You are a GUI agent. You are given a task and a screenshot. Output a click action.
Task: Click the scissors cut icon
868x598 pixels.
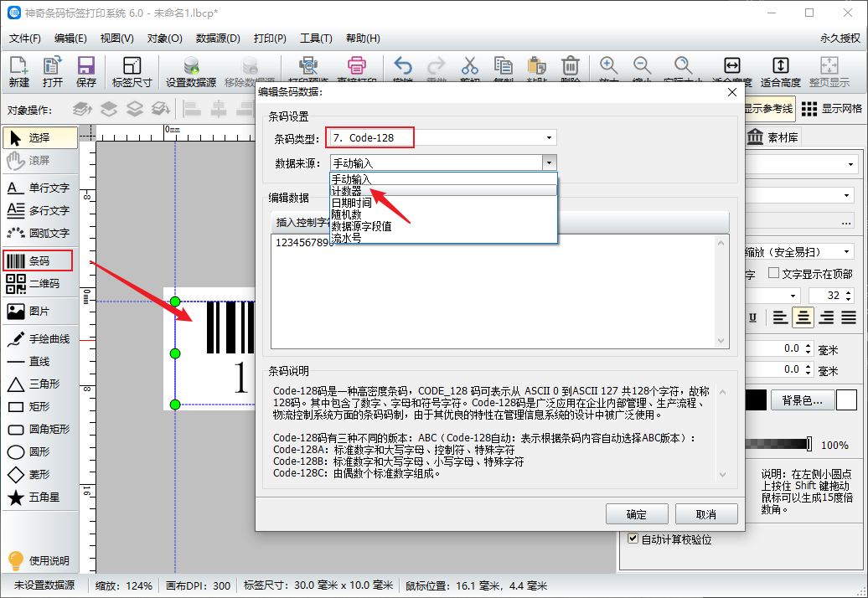469,66
